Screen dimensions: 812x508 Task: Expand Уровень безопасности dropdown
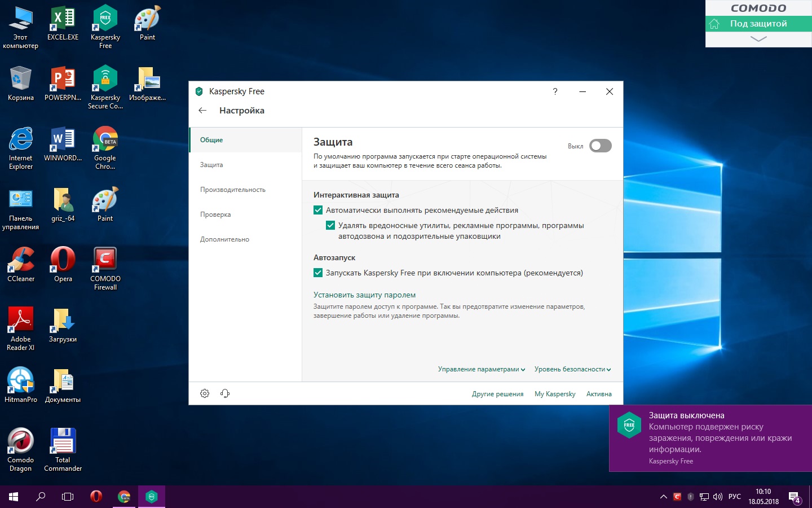click(x=572, y=369)
